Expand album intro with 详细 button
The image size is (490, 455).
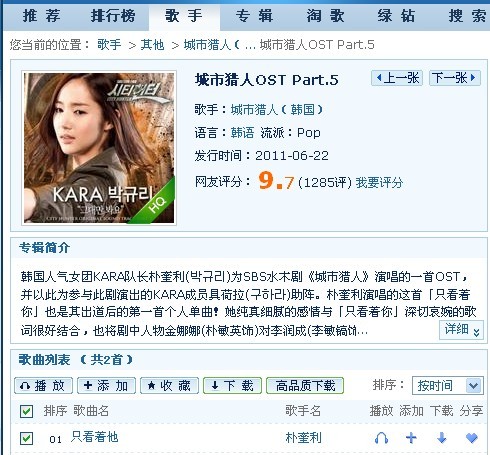tap(461, 330)
